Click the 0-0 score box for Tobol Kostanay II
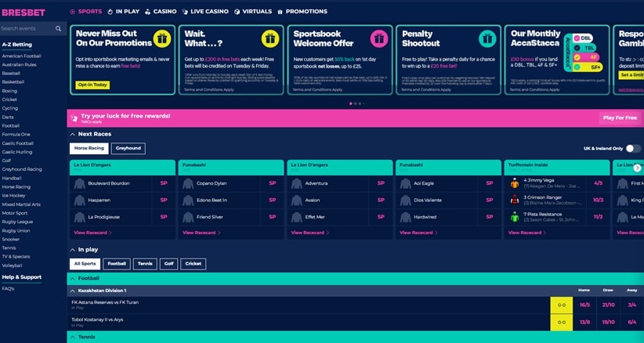This screenshot has width=644, height=343. click(x=561, y=323)
